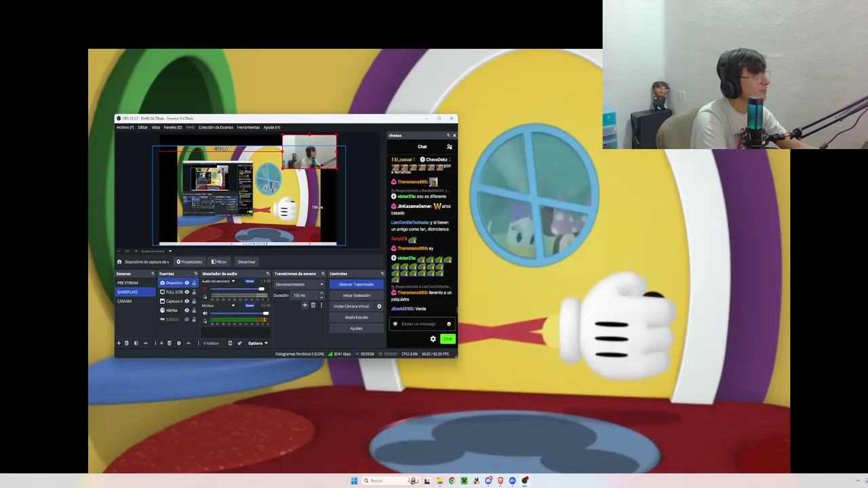Remove scene transition with trash icon
Image resolution: width=868 pixels, height=488 pixels.
(x=313, y=305)
